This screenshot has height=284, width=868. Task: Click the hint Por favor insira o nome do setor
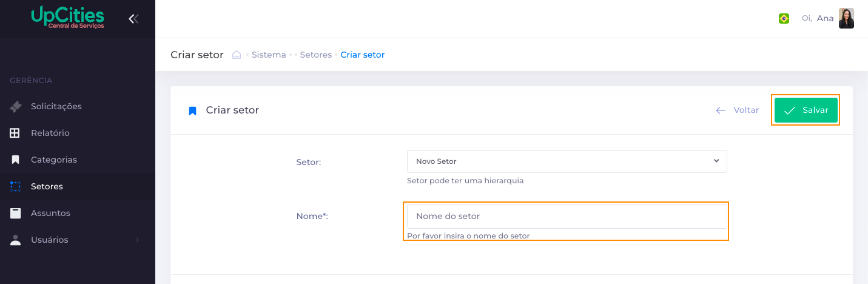[468, 235]
